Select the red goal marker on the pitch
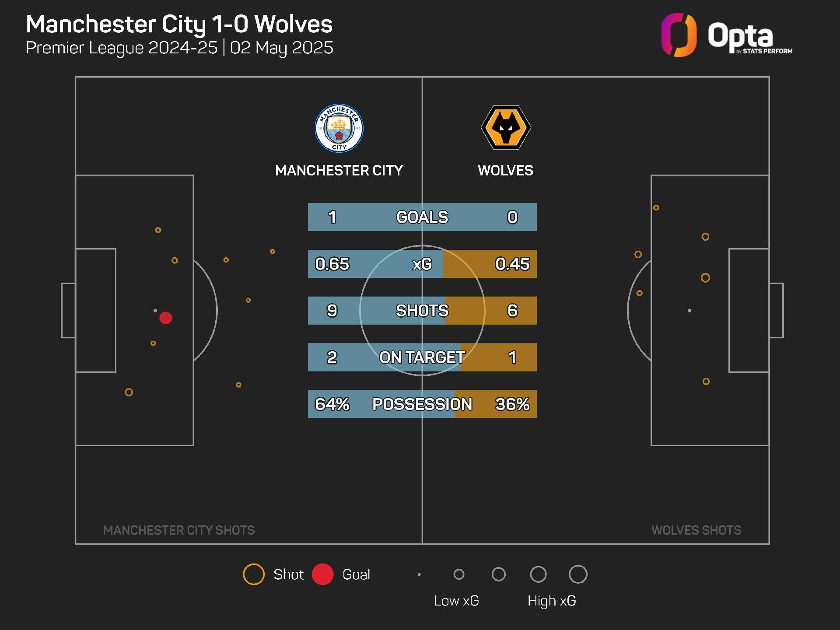The width and height of the screenshot is (840, 630). pos(165,318)
